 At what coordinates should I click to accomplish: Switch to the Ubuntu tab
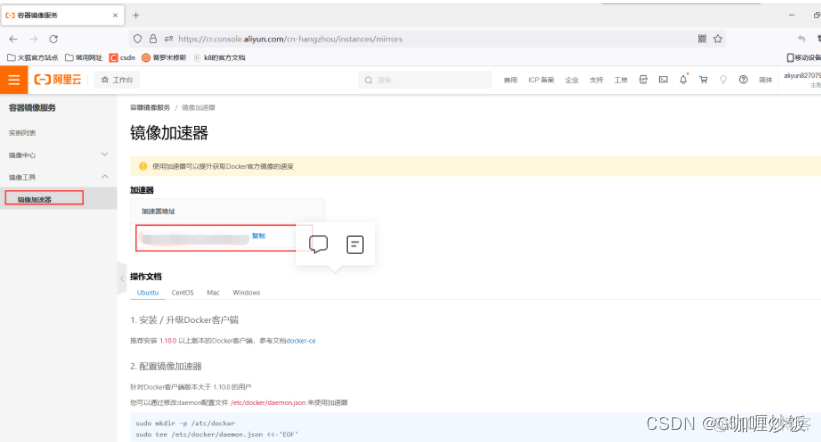(148, 292)
